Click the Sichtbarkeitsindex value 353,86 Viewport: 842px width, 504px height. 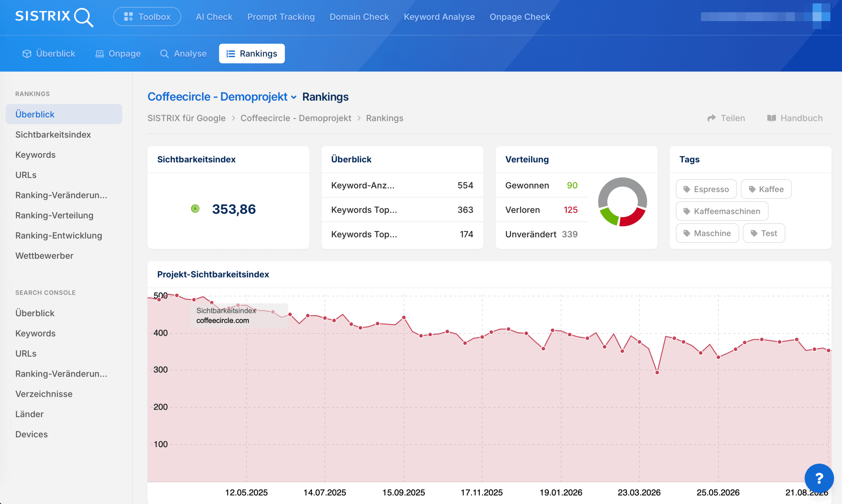234,209
